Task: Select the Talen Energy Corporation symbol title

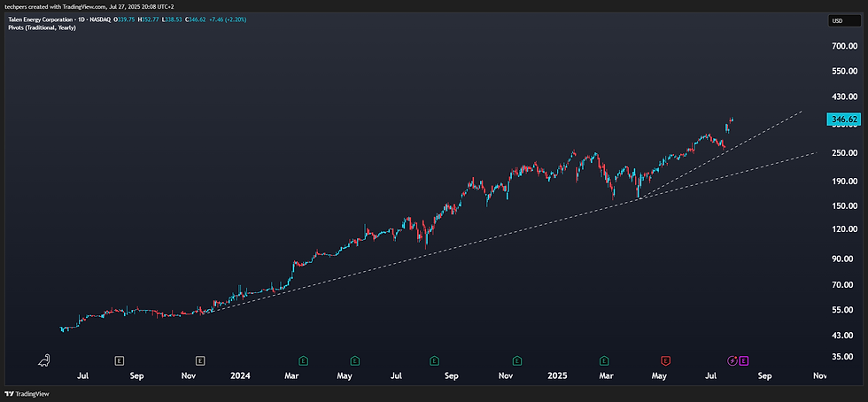Action: (x=41, y=19)
